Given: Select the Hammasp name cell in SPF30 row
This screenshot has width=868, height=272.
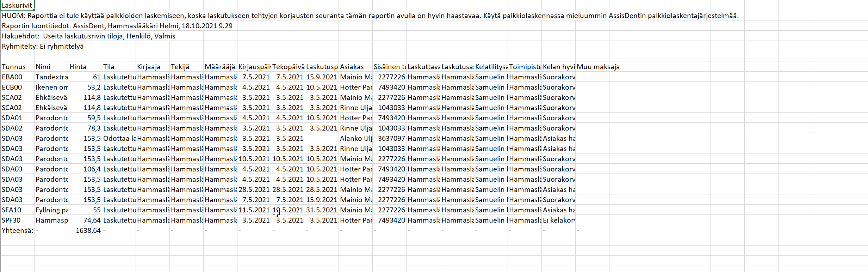Looking at the screenshot, I should tap(51, 220).
